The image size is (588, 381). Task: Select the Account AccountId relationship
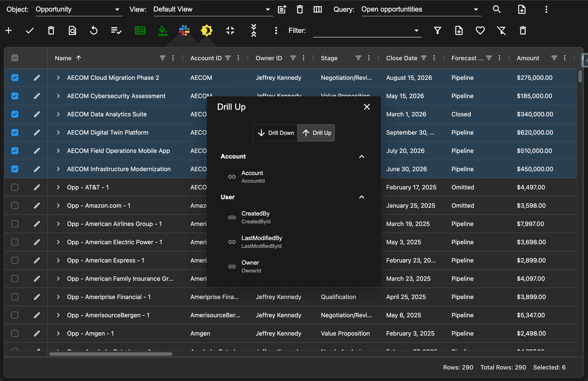click(252, 177)
